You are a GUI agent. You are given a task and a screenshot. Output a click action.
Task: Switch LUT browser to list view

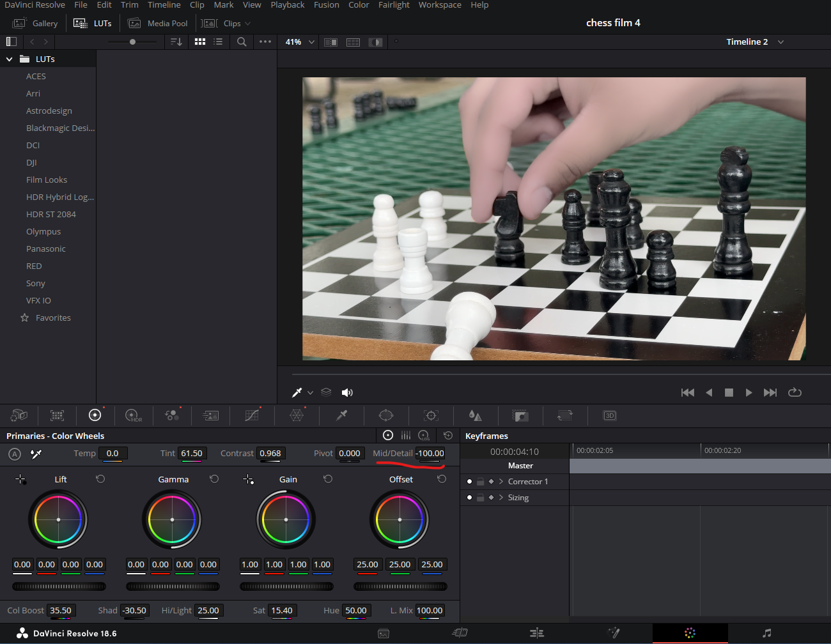click(218, 42)
